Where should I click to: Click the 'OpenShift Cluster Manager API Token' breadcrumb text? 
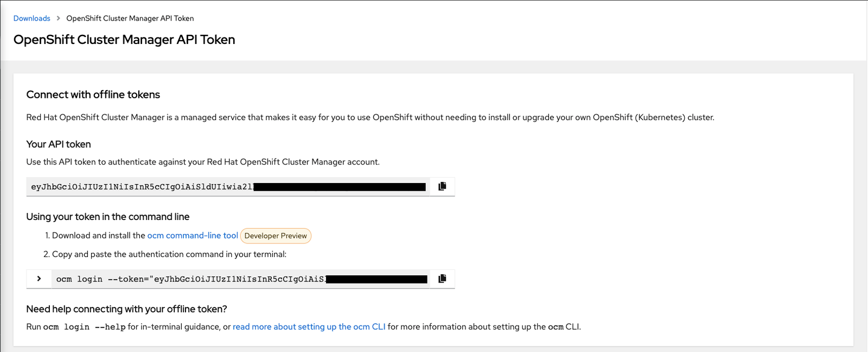tap(130, 18)
